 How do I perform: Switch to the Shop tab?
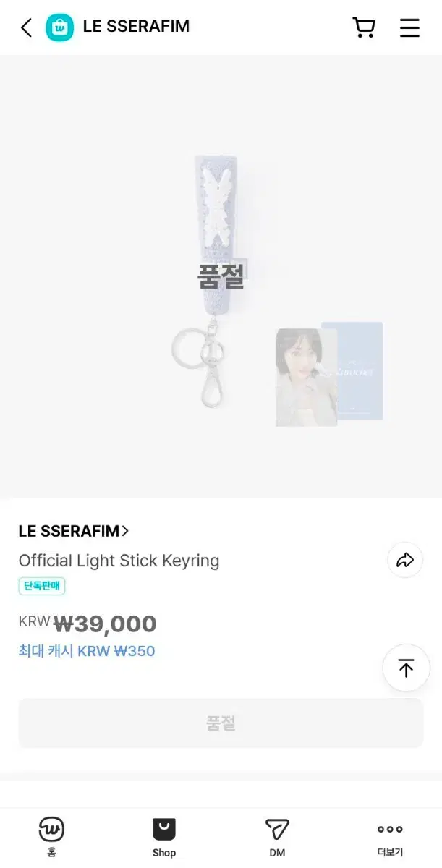click(x=164, y=837)
